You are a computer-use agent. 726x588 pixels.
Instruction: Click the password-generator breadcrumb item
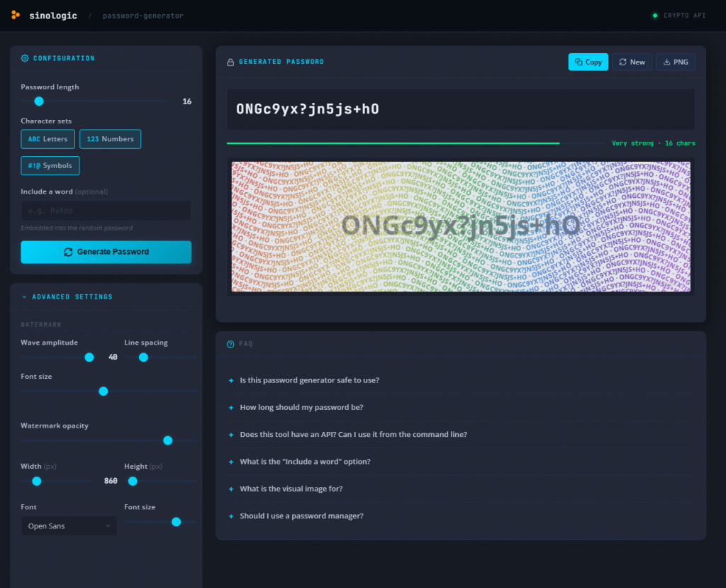coord(143,16)
